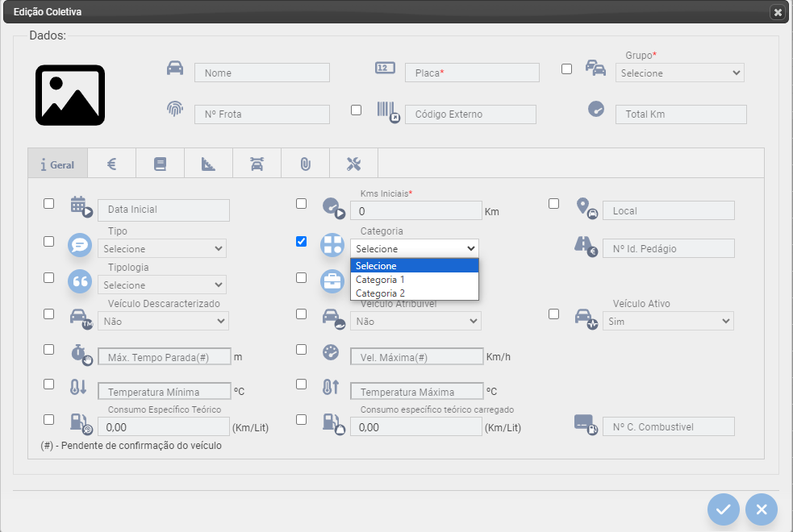Open the euro costs tab
Screen dimensions: 793x532
112,164
